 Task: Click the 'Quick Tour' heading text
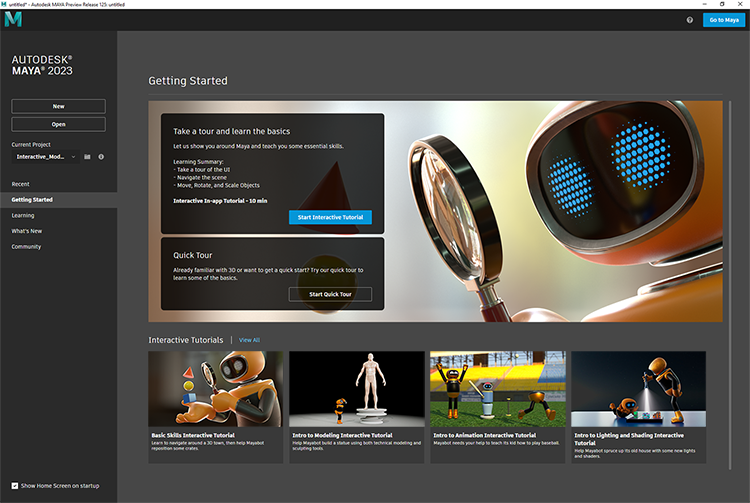[x=192, y=255]
